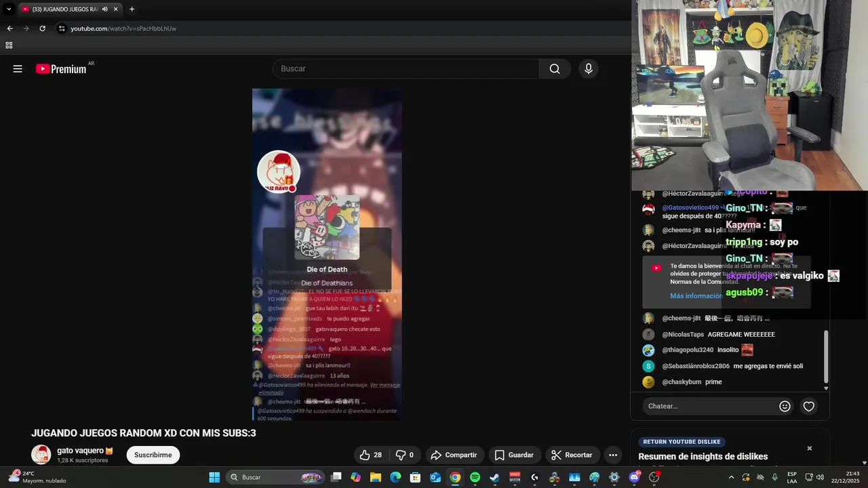Viewport: 868px width, 488px height.
Task: Click the Chrome address bar URL
Action: (123, 28)
